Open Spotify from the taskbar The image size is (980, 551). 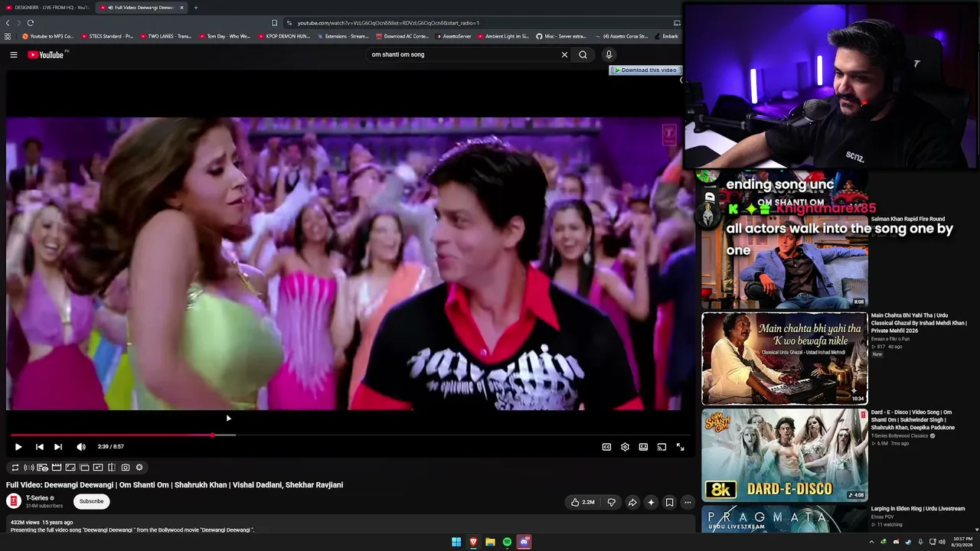tap(507, 542)
